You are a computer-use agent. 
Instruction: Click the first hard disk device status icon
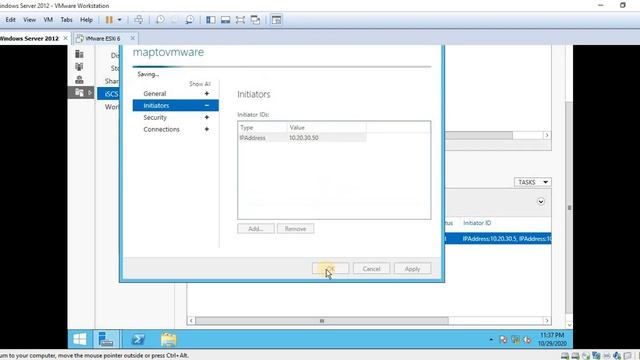click(x=565, y=356)
